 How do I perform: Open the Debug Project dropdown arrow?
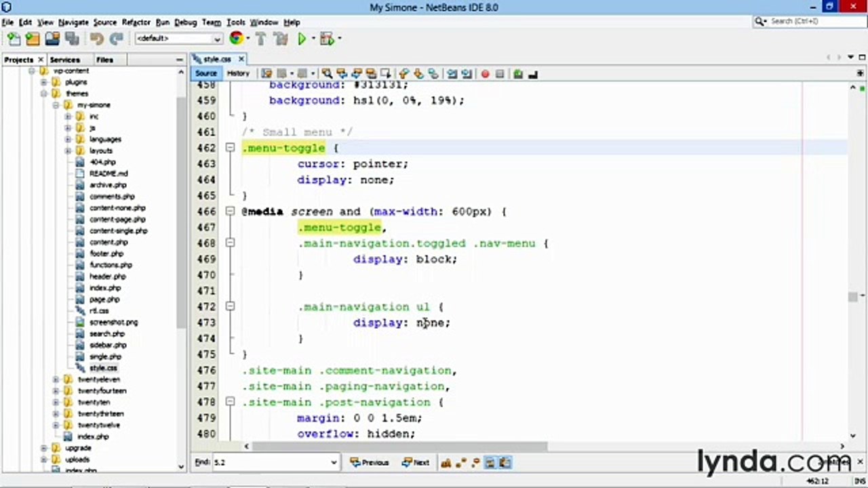pos(339,39)
